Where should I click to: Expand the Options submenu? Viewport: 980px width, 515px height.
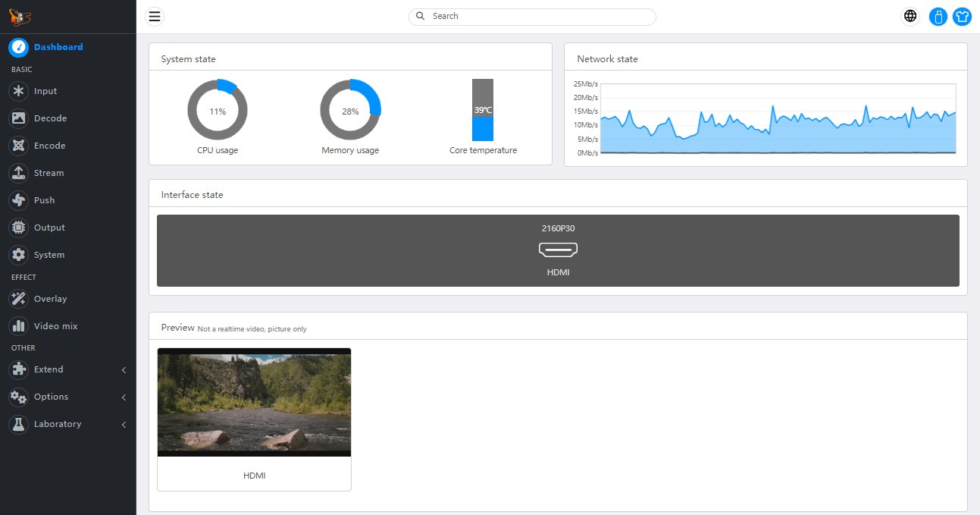click(124, 397)
